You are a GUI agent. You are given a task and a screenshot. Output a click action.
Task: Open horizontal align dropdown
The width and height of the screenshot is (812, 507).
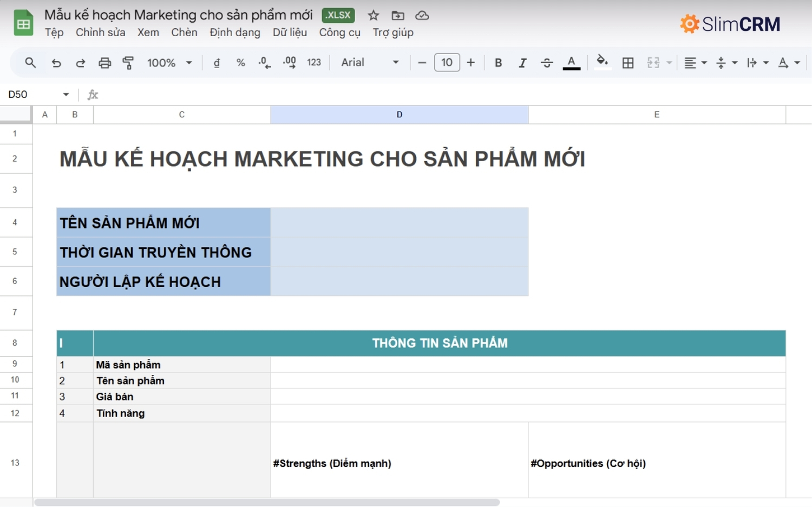[696, 63]
